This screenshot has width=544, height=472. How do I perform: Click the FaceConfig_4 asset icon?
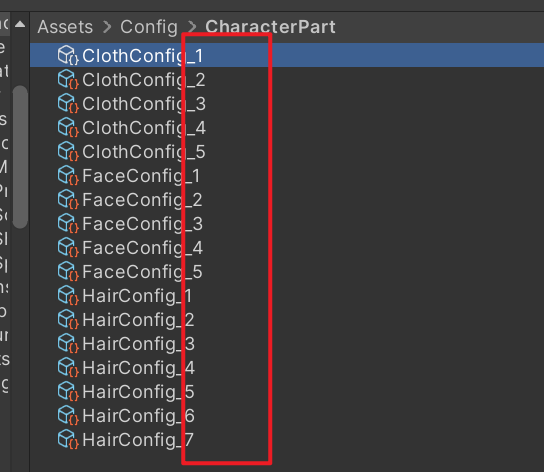click(x=68, y=247)
